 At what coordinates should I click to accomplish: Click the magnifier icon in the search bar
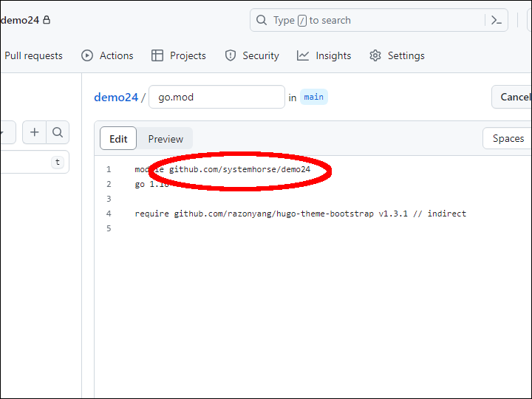262,20
